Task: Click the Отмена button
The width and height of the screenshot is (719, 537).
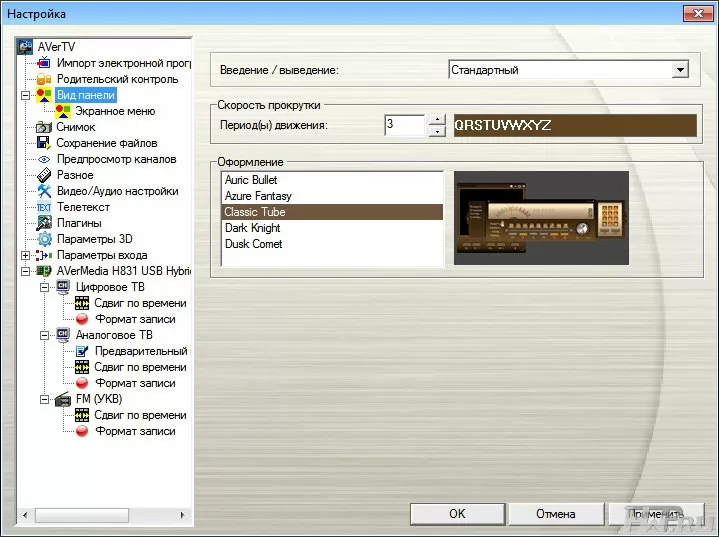Action: point(555,514)
